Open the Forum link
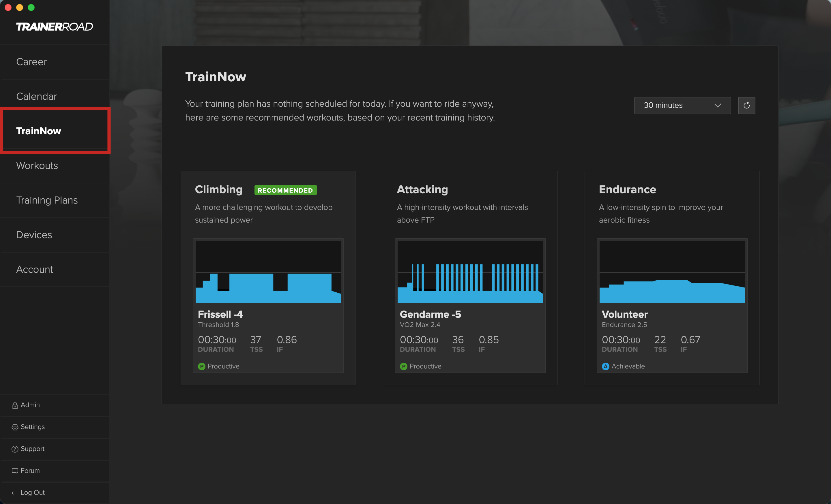 [30, 470]
